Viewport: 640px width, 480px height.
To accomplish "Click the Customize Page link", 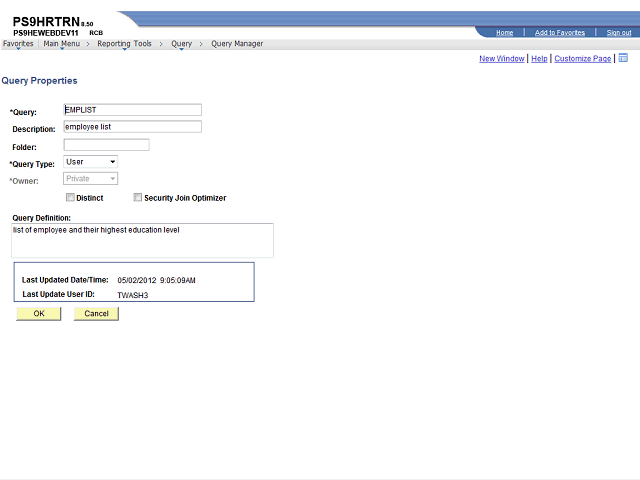I will [582, 59].
